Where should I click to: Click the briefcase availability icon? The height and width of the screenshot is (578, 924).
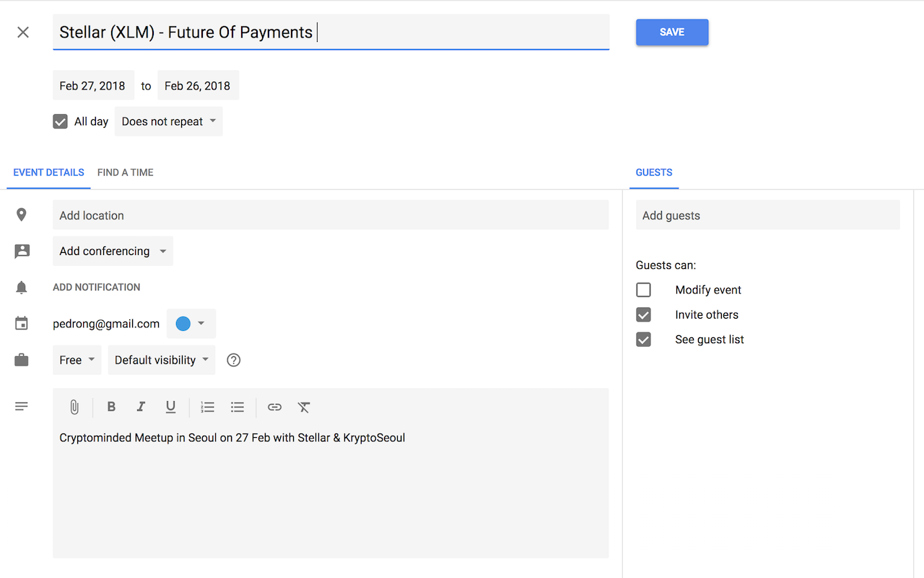(22, 360)
